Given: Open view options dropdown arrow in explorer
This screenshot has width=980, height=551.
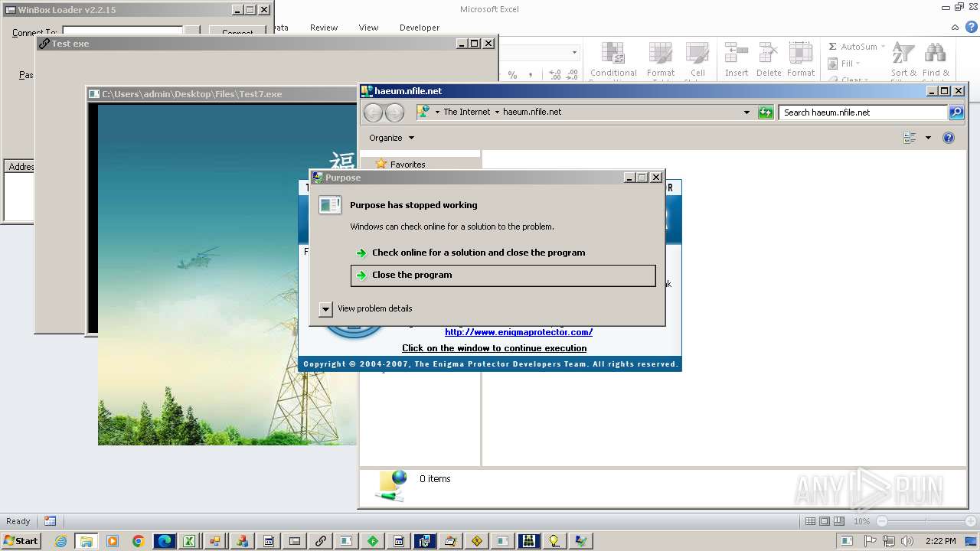Looking at the screenshot, I should tap(928, 138).
